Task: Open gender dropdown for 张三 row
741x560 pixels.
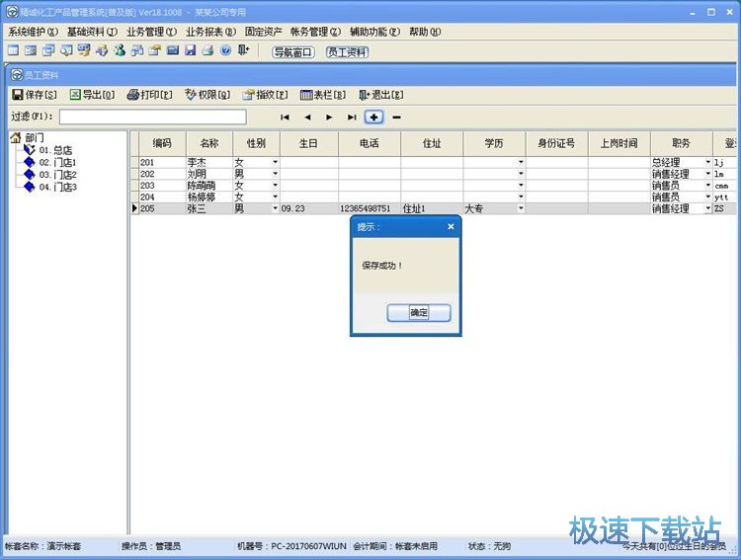Action: point(275,208)
